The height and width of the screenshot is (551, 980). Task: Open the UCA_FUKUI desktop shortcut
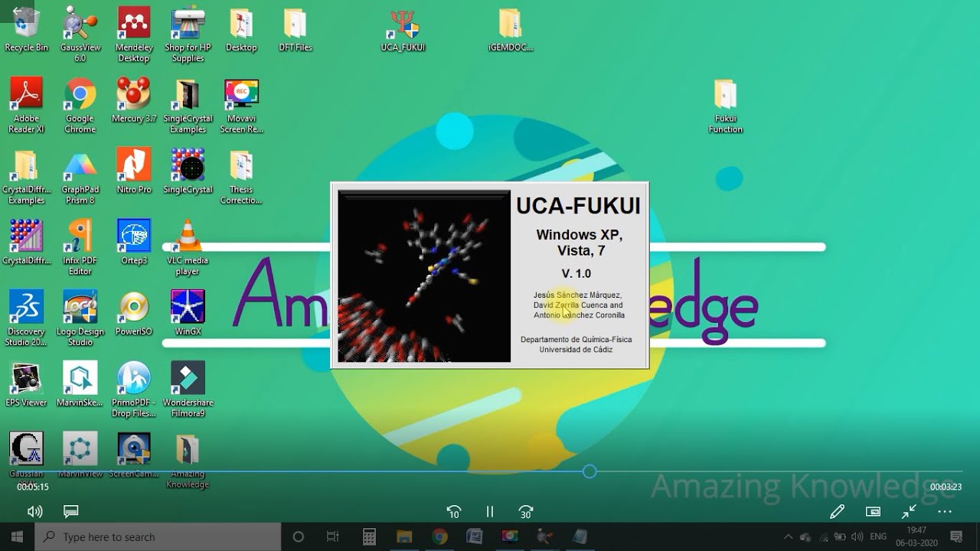(403, 29)
